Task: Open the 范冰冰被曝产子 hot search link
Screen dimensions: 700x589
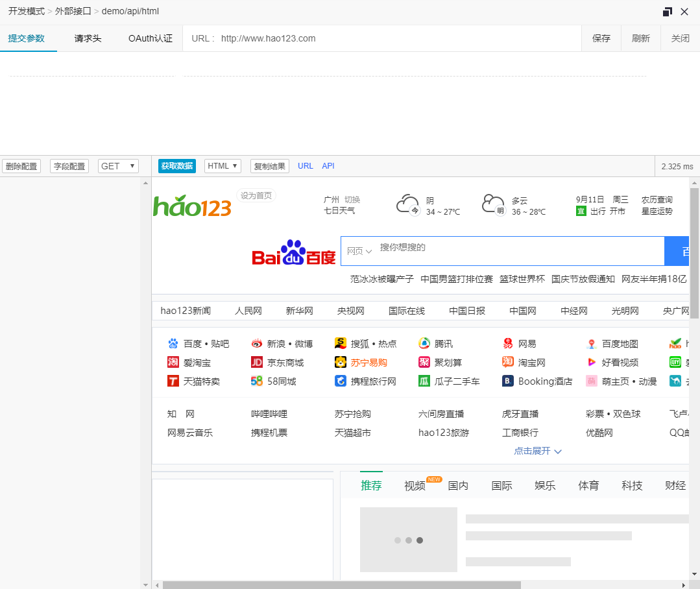Action: coord(382,279)
